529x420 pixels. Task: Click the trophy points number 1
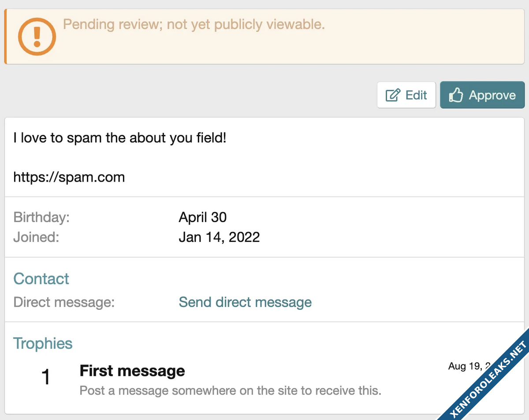pyautogui.click(x=46, y=377)
